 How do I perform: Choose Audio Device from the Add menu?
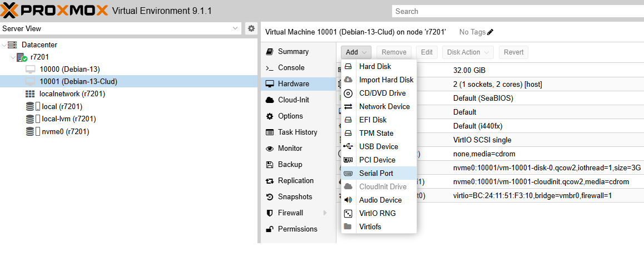(x=380, y=200)
